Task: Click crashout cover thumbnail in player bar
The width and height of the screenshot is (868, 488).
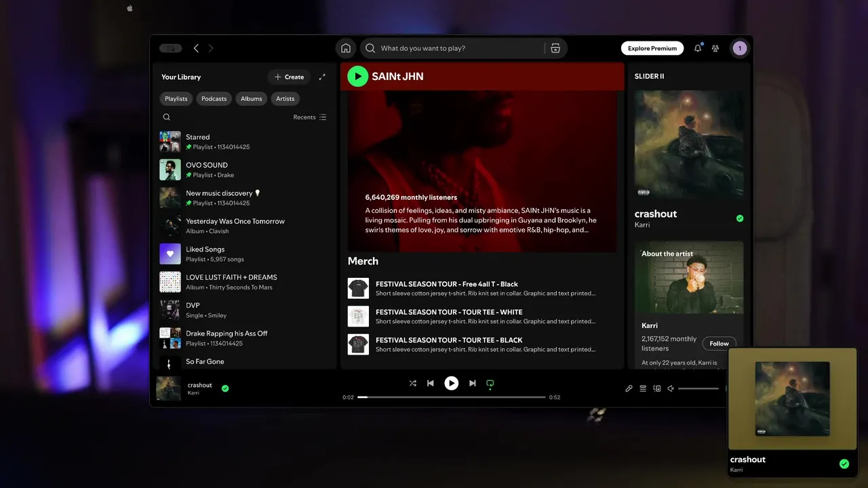Action: [169, 388]
